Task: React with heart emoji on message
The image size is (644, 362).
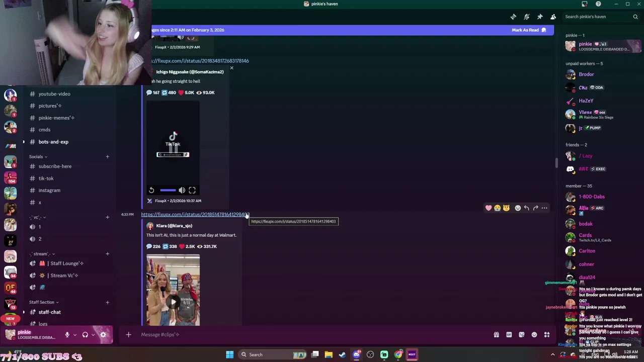Action: coord(489,208)
